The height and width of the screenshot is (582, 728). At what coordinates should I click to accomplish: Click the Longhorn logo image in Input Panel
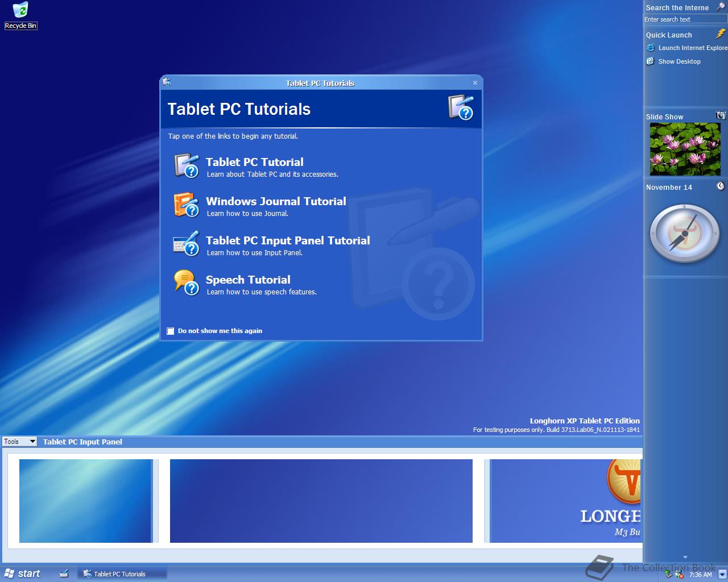[565, 501]
